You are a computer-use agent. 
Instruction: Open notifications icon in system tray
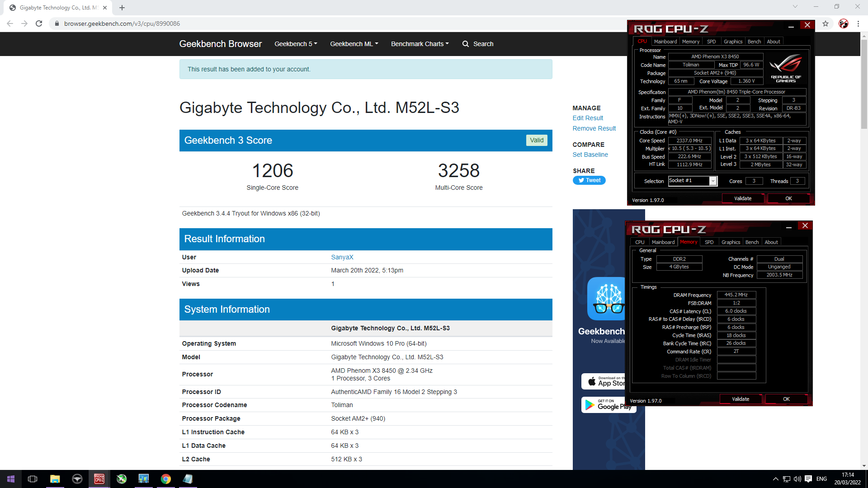tap(808, 479)
